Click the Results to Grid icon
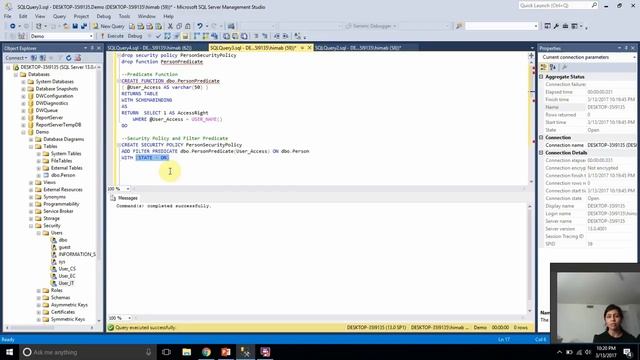This screenshot has height=360, width=640. 235,36
